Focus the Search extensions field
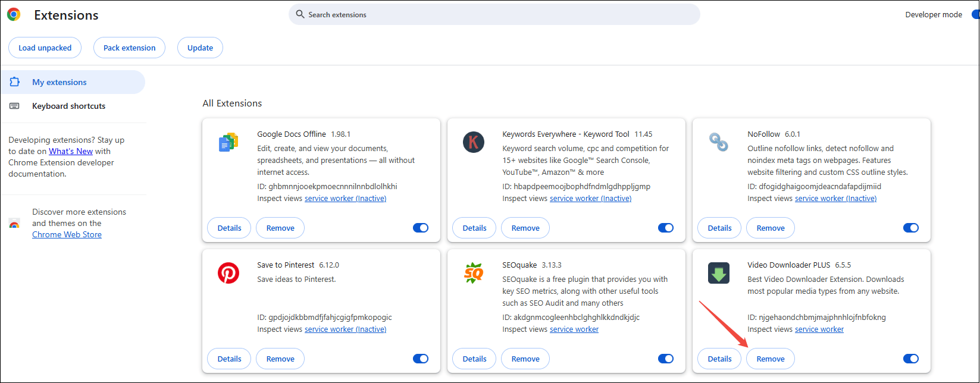Screen dimensions: 980x383 tap(494, 14)
